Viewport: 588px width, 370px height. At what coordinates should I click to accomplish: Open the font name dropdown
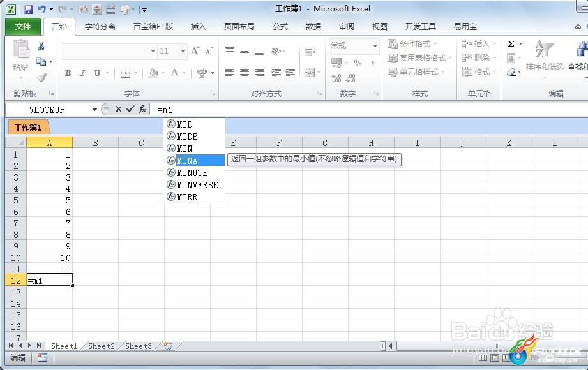coord(153,51)
